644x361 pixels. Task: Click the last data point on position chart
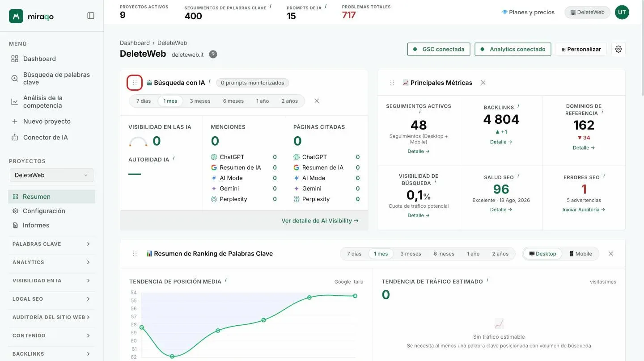coord(355,296)
